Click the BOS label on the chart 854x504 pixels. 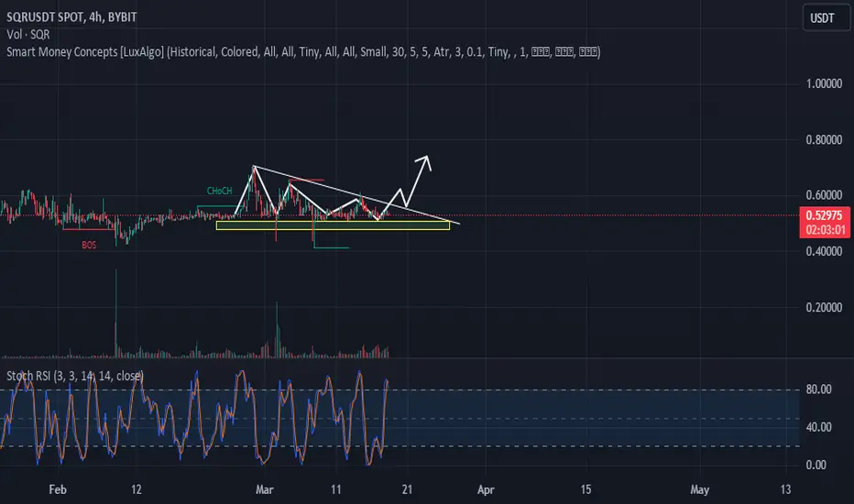89,246
